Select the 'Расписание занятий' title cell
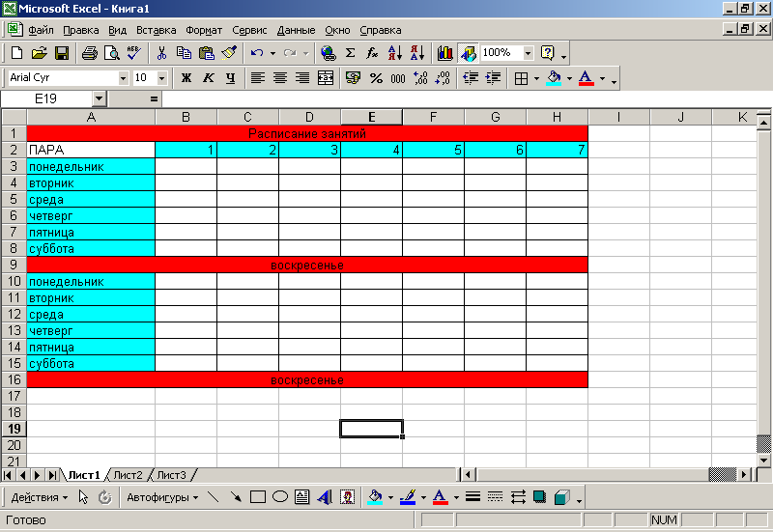This screenshot has width=773, height=532. [307, 133]
